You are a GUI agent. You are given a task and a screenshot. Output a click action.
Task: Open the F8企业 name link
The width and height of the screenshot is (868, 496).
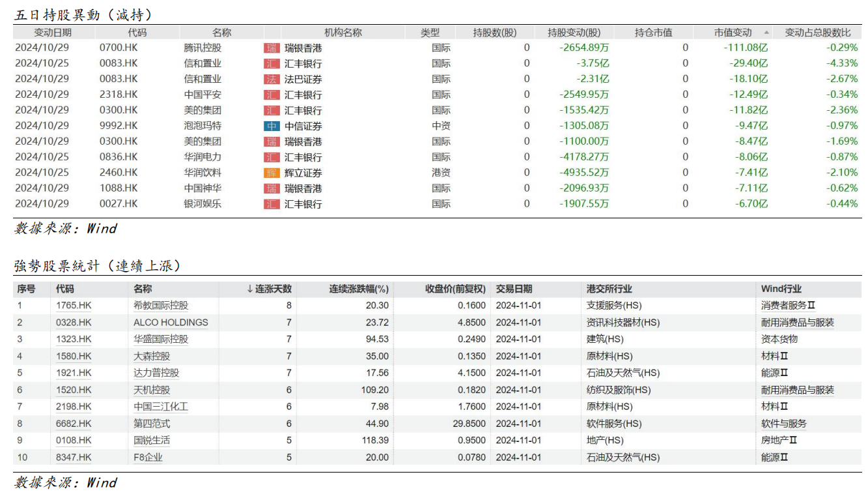148,458
